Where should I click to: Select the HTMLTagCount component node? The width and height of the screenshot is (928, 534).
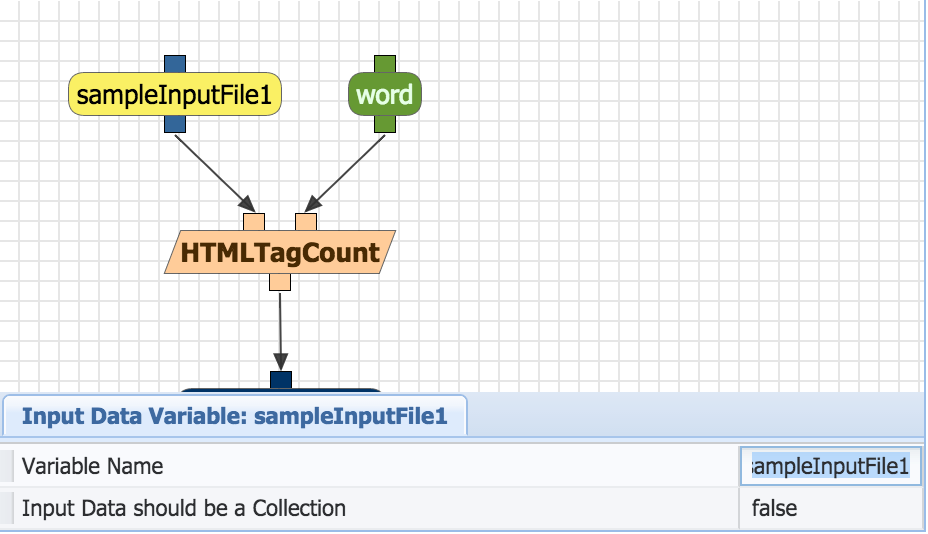(x=280, y=253)
